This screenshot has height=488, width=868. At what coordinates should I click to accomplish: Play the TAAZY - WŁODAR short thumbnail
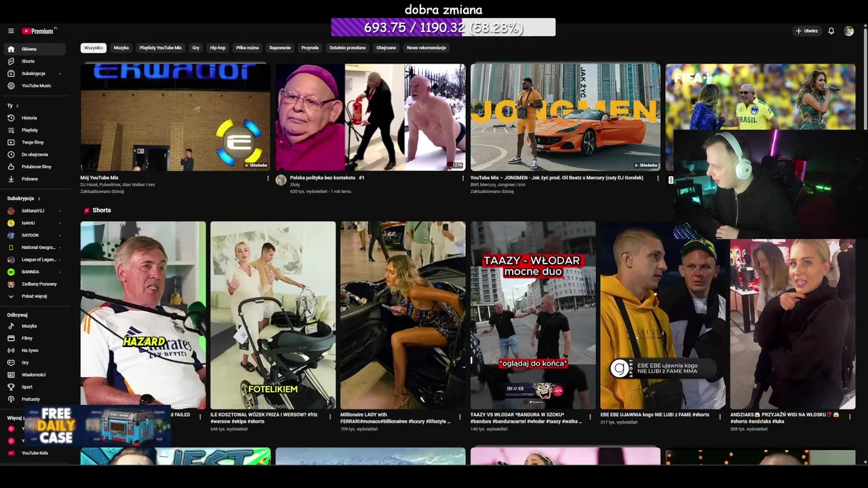pyautogui.click(x=533, y=315)
